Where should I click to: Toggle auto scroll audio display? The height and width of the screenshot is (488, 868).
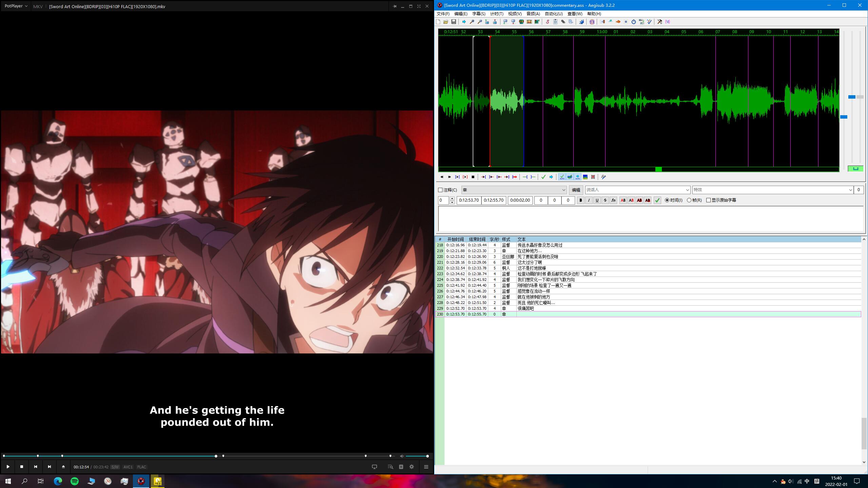(578, 177)
